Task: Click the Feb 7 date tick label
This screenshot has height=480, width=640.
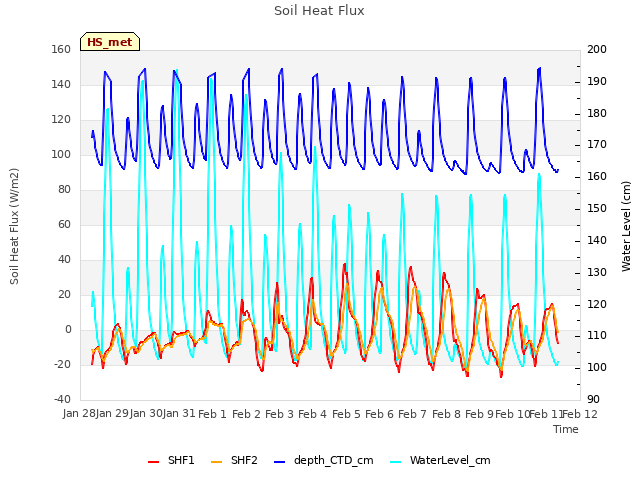Action: (412, 414)
